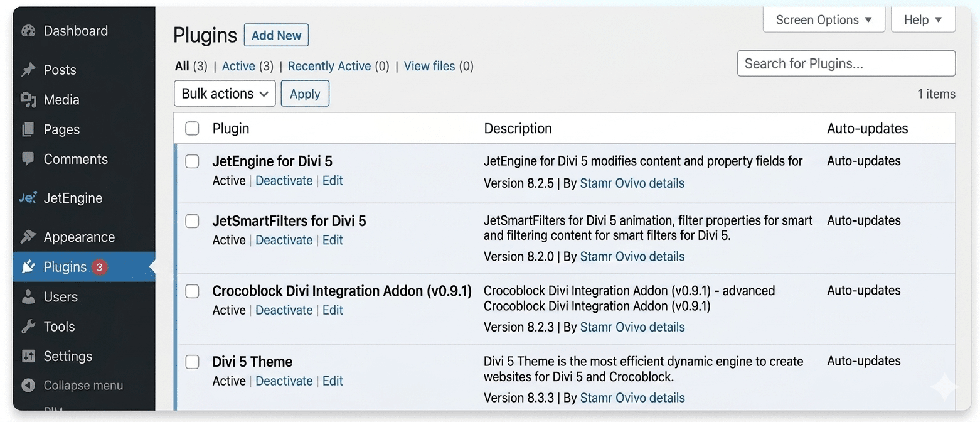
Task: Click the Tools wrench icon
Action: coord(28,327)
